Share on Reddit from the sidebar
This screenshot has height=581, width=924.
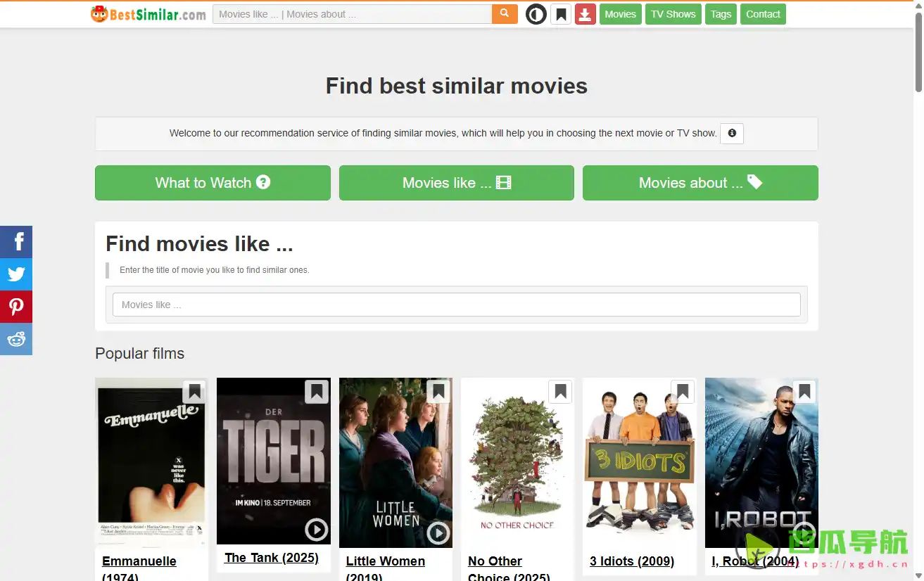15,338
